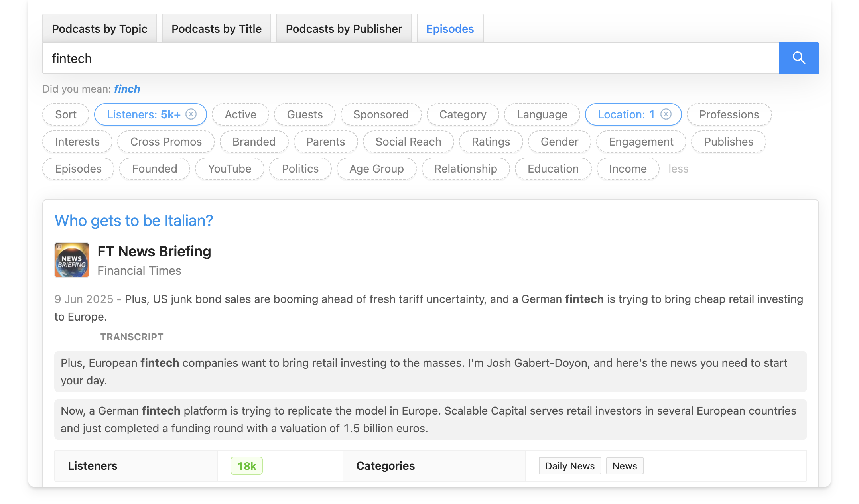Switch to the Podcasts by Topic tab
859x504 pixels.
(x=100, y=28)
